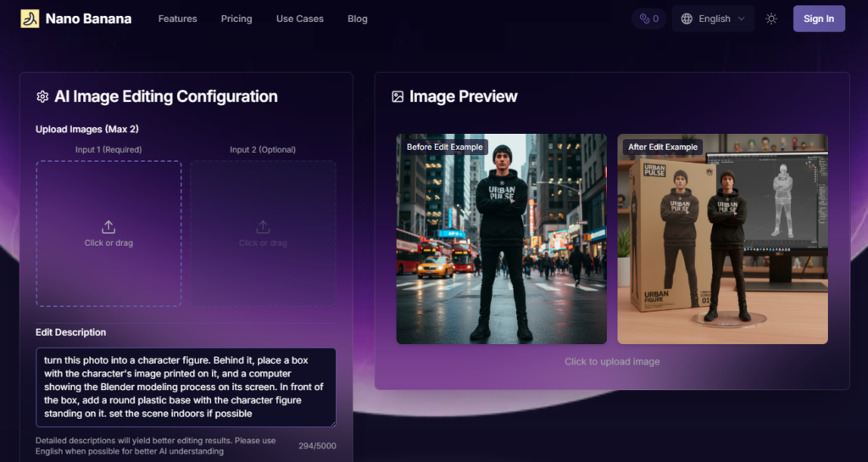Open the Use Cases menu
This screenshot has height=462, width=868.
point(299,19)
